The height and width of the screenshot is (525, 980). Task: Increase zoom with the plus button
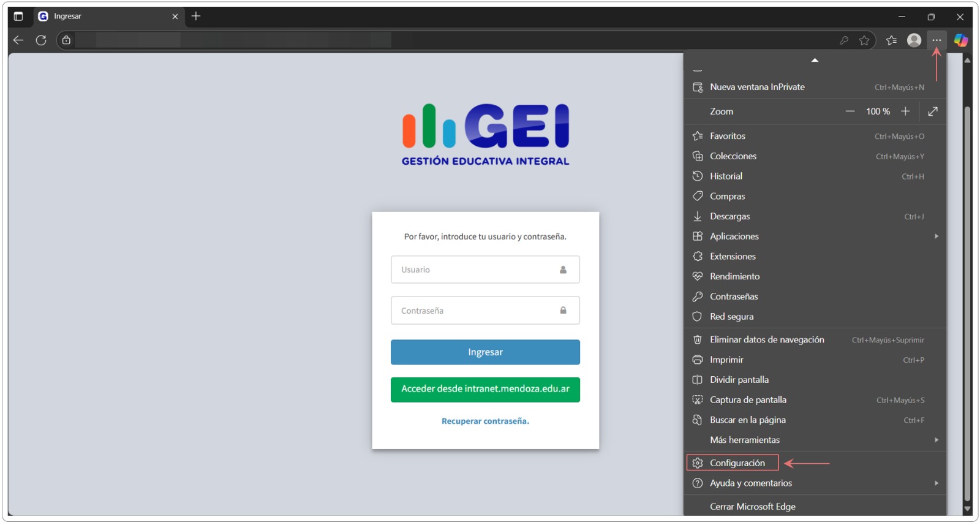point(905,111)
